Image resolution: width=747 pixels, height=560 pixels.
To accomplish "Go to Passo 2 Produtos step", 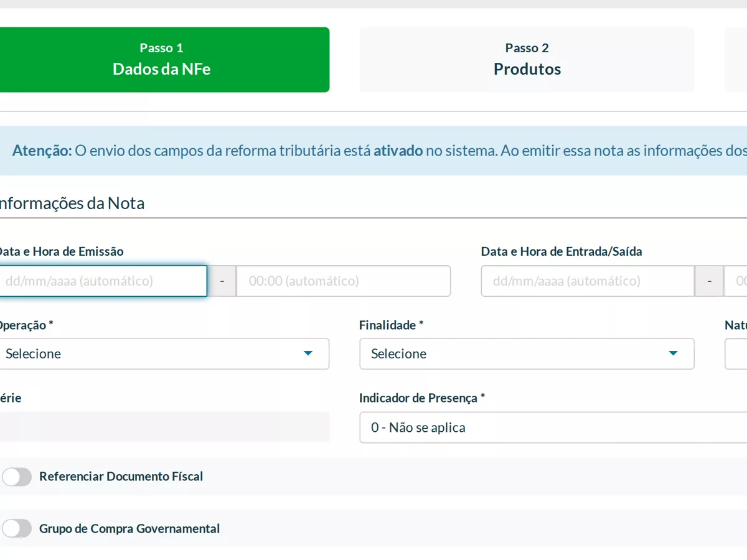I will (527, 60).
